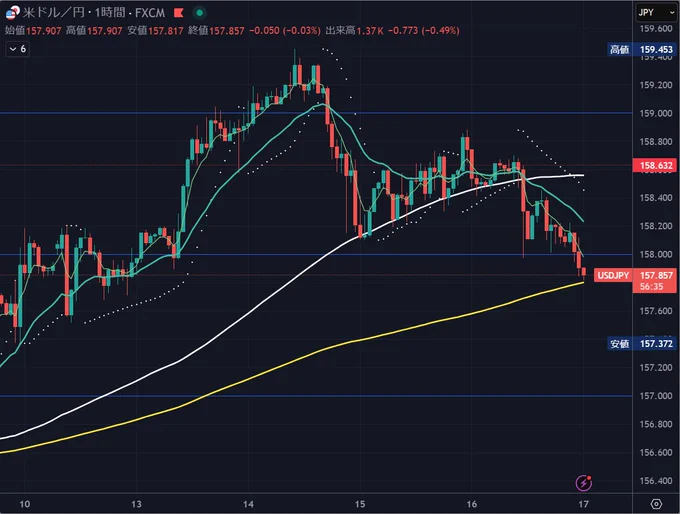Open the JPY currency dropdown

656,12
